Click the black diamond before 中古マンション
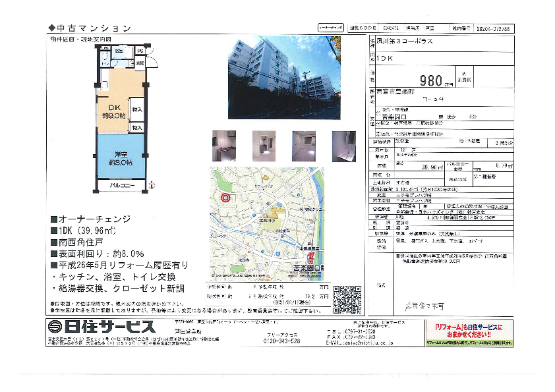Image resolution: width=555 pixels, height=392 pixels. [53, 28]
